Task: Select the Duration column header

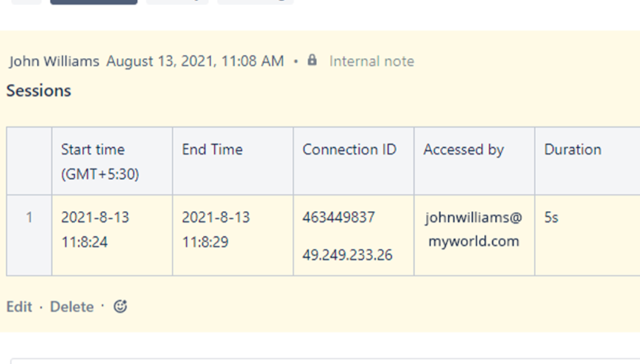Action: (572, 149)
